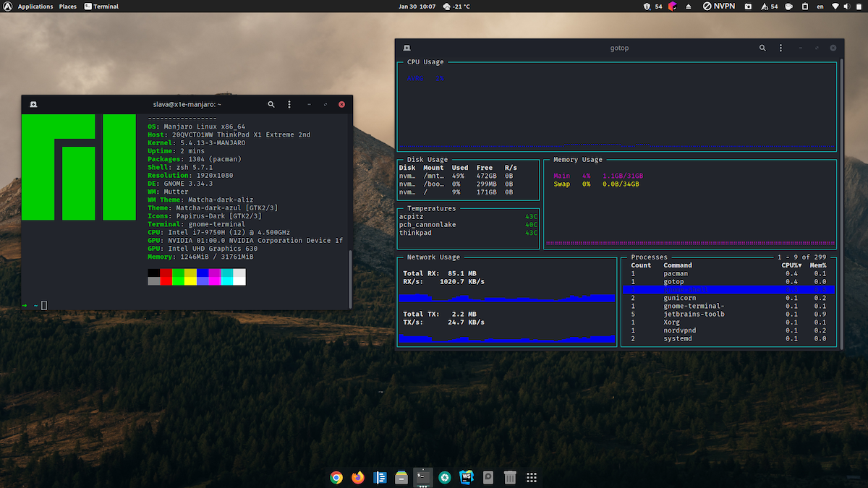Open the file manager dock icon

[x=401, y=477]
